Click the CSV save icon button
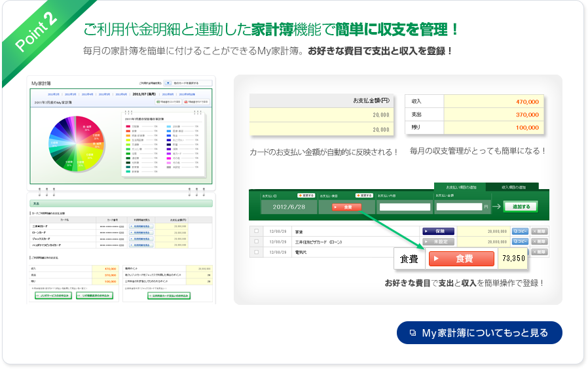 click(168, 102)
